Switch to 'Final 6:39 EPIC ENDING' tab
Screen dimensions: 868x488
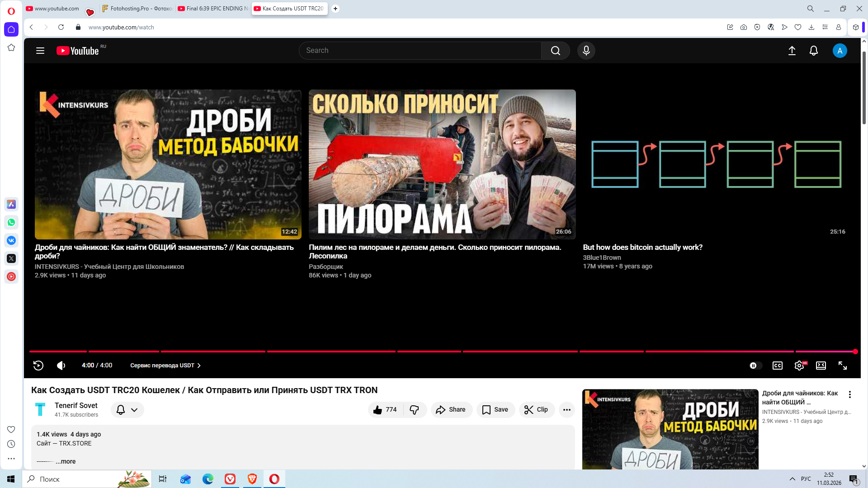point(213,9)
